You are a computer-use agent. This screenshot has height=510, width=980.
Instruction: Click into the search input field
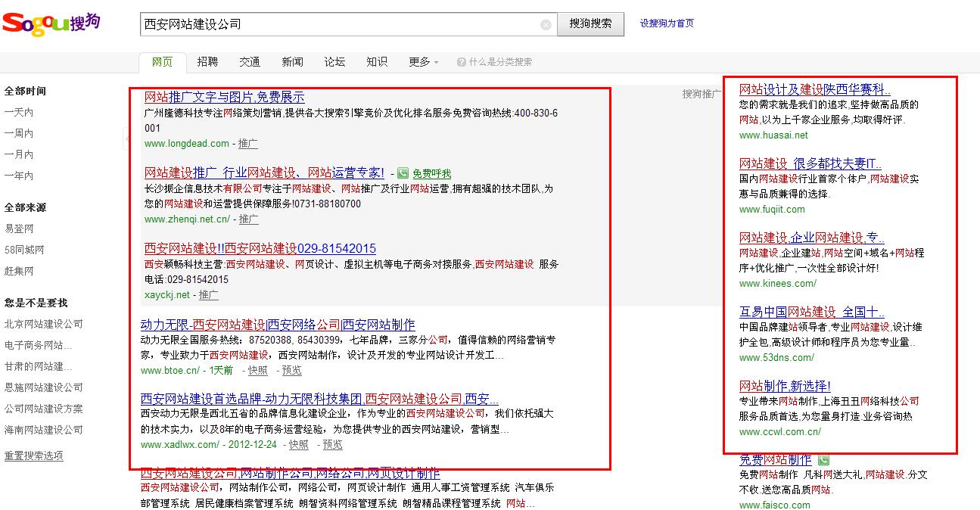tap(341, 24)
